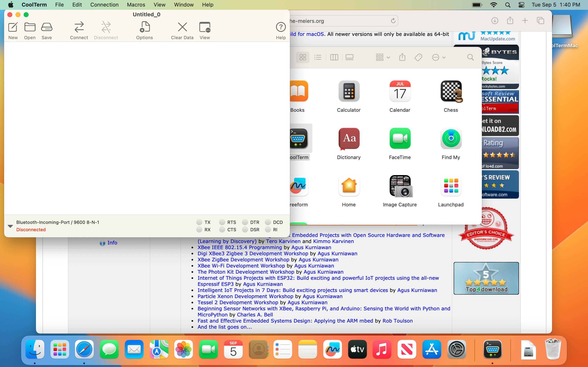Toggle the RTS status indicator

(x=222, y=222)
